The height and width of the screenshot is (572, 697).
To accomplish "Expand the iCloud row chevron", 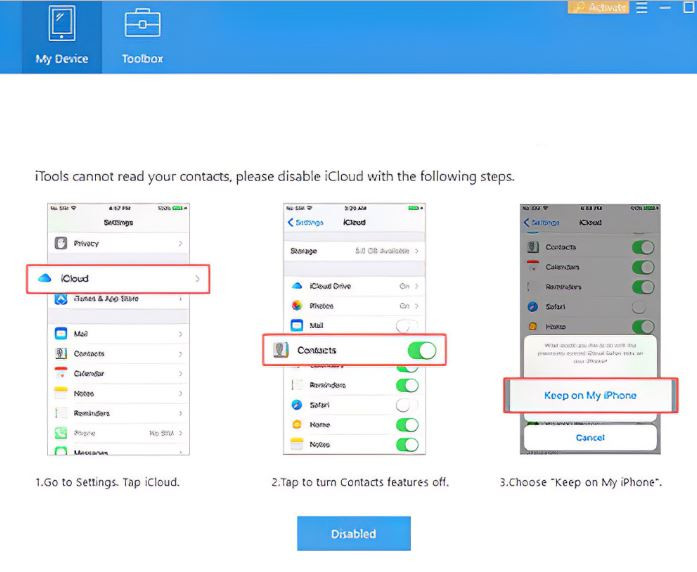I will [x=196, y=278].
